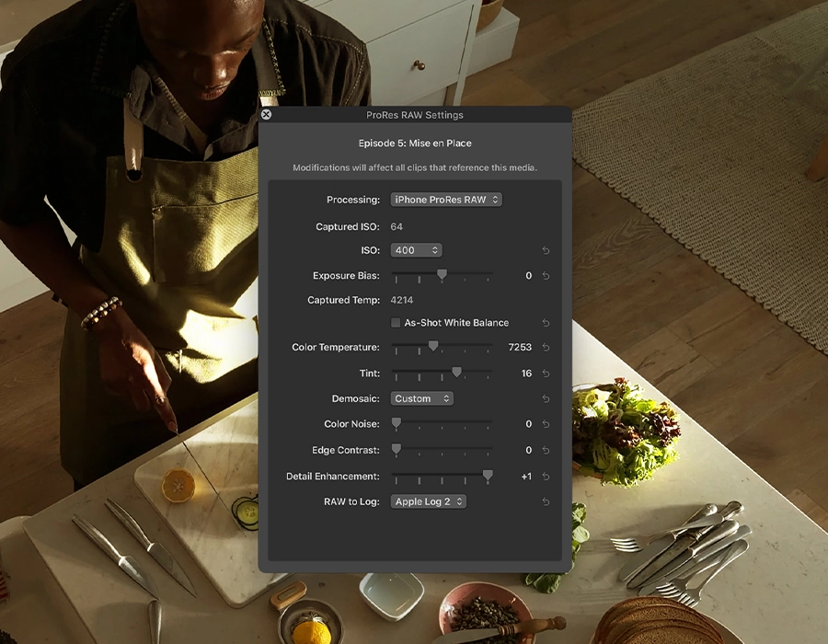
Task: Open the ISO dropdown set to 400
Action: coord(416,250)
